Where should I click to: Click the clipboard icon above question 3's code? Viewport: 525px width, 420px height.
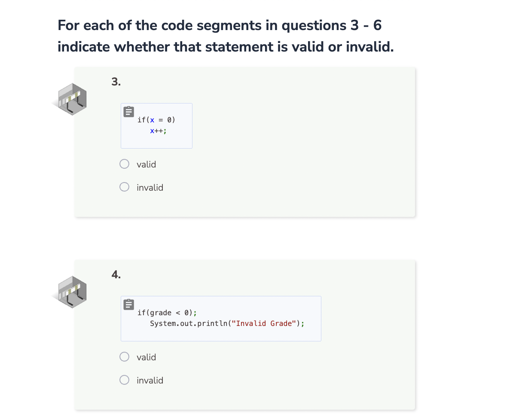pyautogui.click(x=128, y=111)
